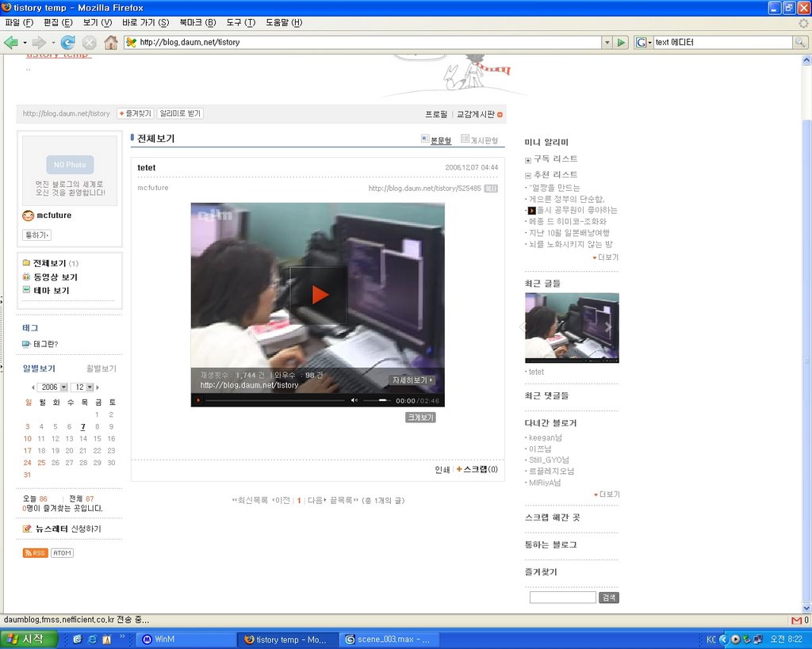Select day 7 in the calendar

click(82, 427)
